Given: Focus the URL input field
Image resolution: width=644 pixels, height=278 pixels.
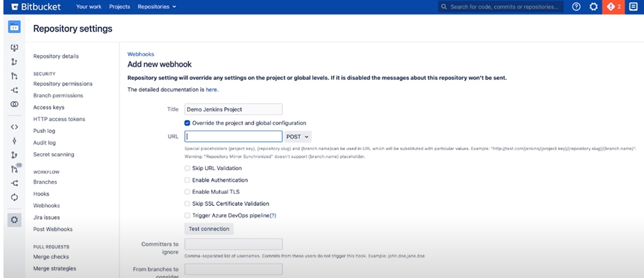Looking at the screenshot, I should coord(233,136).
